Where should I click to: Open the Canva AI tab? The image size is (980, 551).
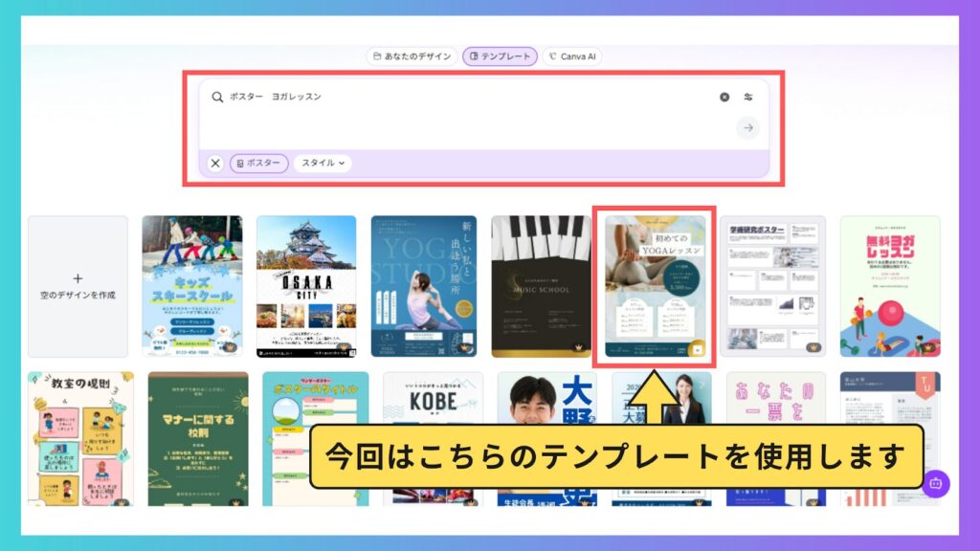pos(572,56)
